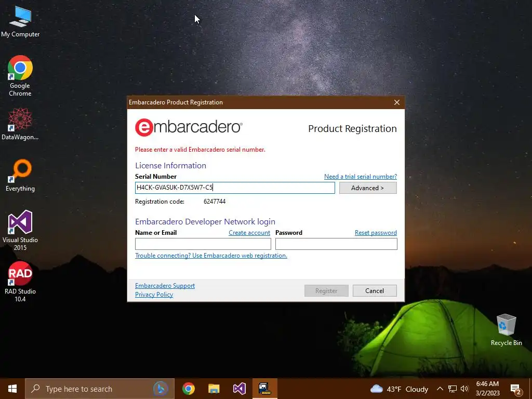Cancel the product registration

pyautogui.click(x=375, y=291)
